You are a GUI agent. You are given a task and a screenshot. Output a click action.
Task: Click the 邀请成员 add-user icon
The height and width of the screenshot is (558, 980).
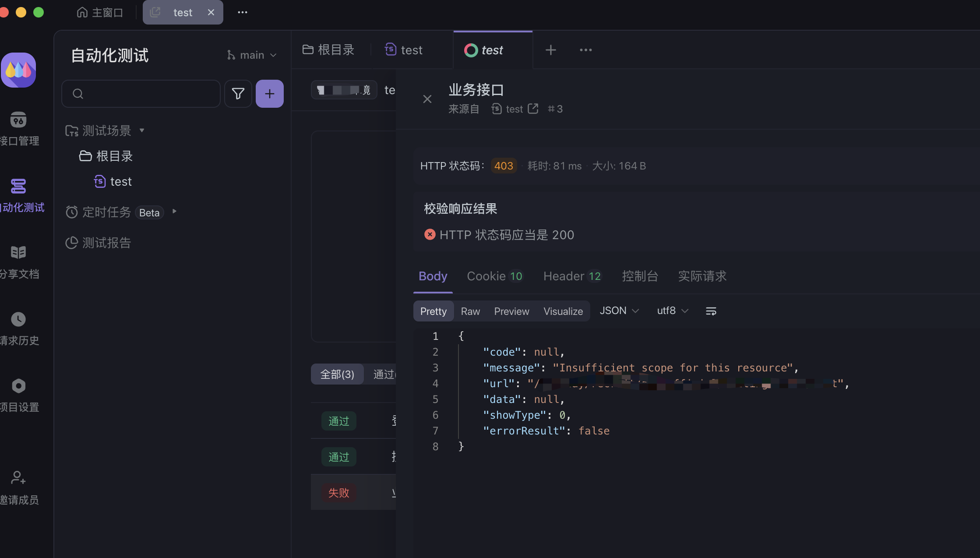coord(18,477)
